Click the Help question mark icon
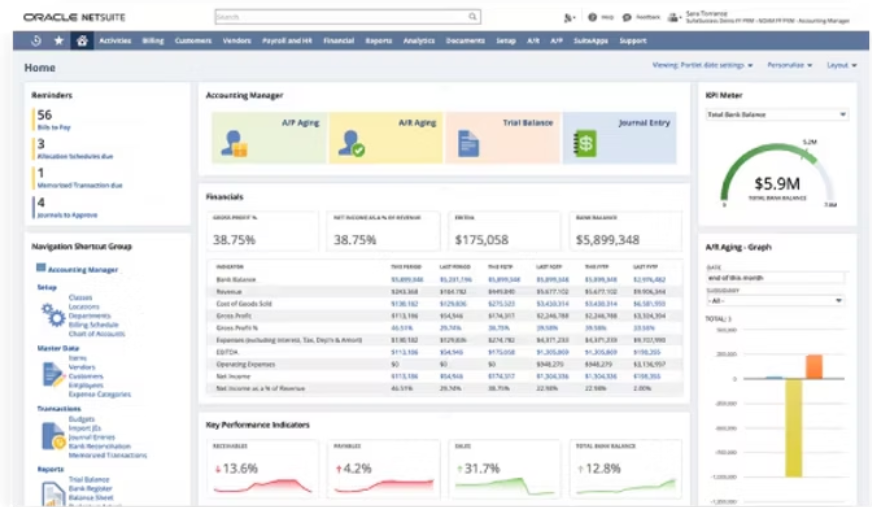This screenshot has height=507, width=872. click(x=592, y=17)
